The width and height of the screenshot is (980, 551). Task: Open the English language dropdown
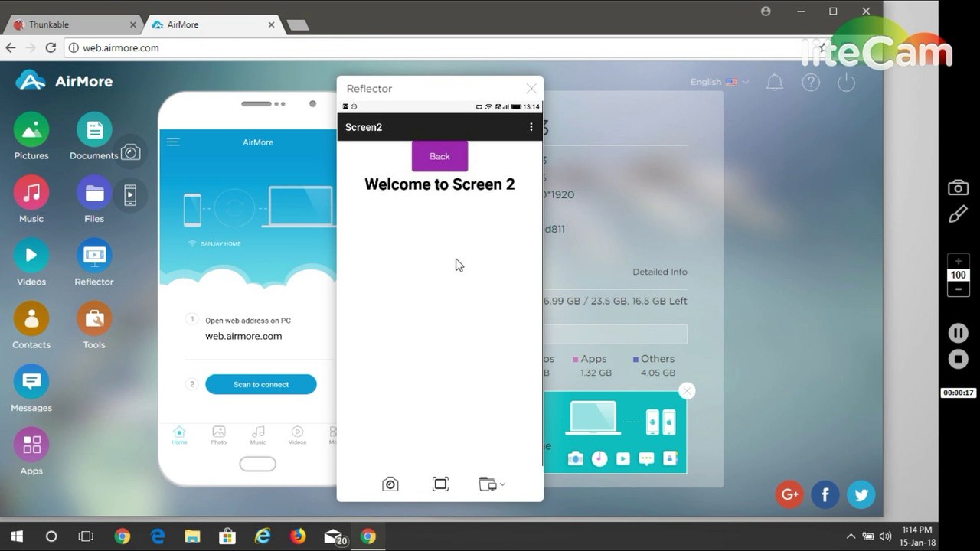720,82
